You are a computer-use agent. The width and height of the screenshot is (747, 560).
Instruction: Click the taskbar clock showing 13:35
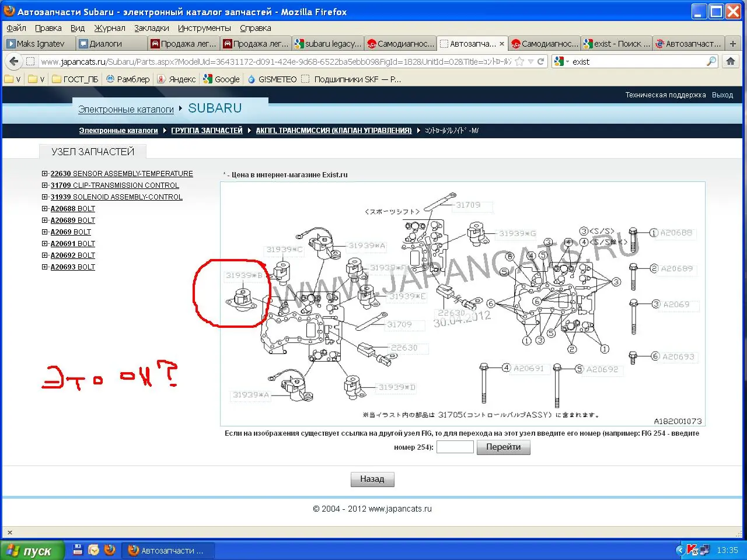tap(727, 550)
